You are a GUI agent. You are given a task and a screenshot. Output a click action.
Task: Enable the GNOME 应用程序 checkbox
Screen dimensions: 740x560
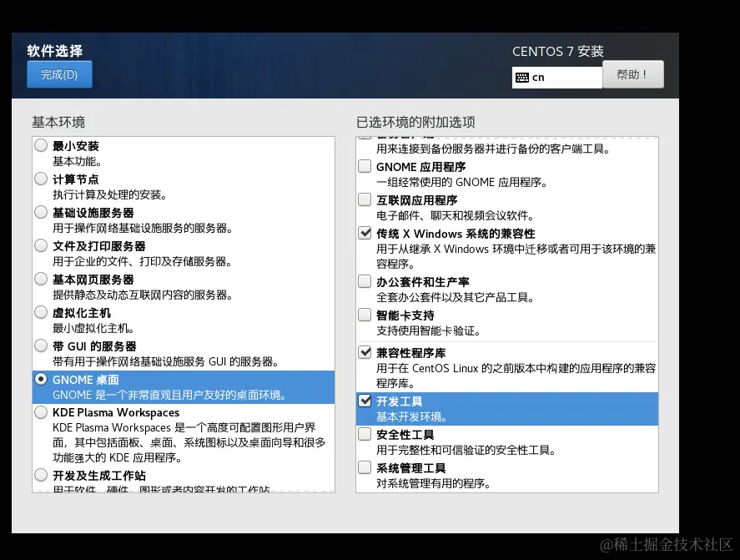coord(365,166)
